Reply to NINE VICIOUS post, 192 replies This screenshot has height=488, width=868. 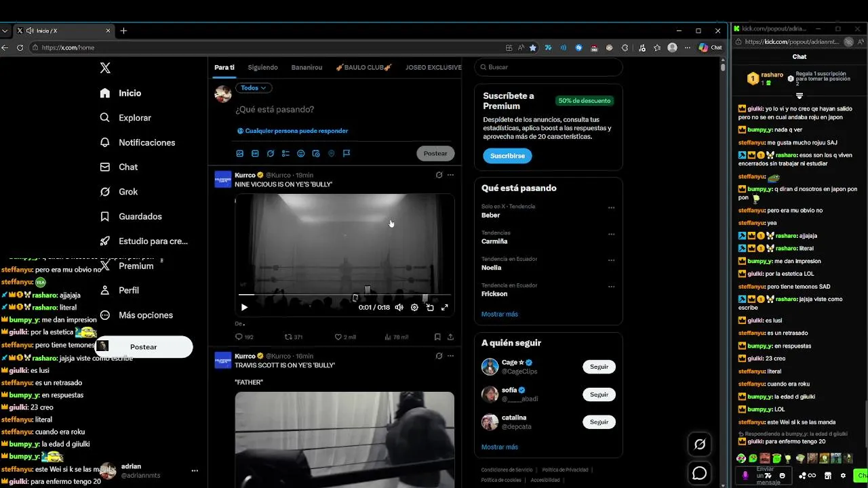[244, 337]
